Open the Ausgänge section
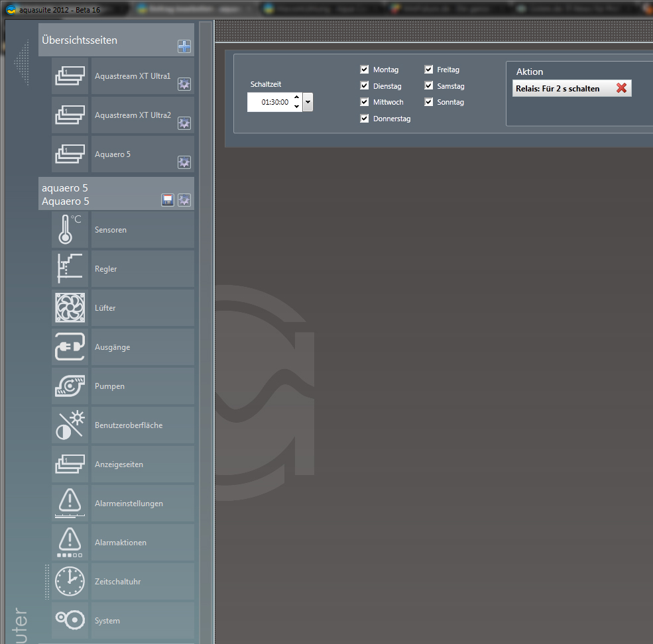The width and height of the screenshot is (653, 644). (x=143, y=347)
